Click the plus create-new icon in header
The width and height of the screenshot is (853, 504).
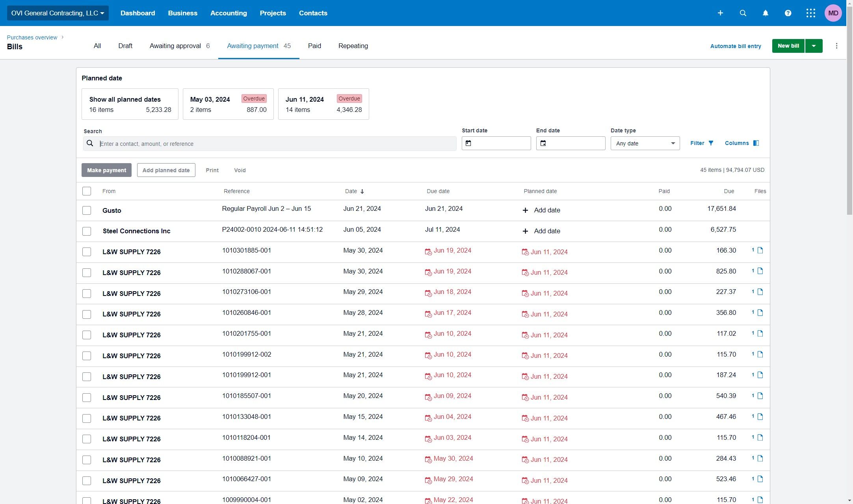click(x=720, y=13)
